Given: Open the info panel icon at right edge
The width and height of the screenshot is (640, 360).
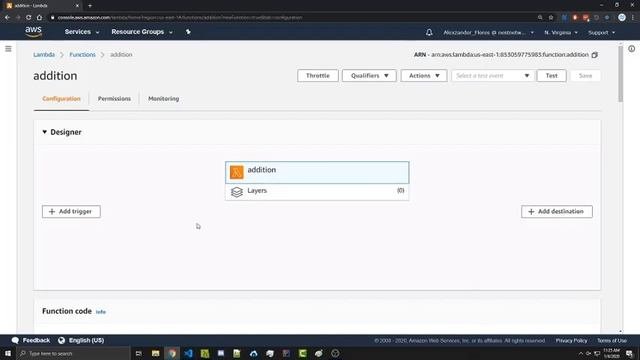Looking at the screenshot, I should (x=631, y=49).
